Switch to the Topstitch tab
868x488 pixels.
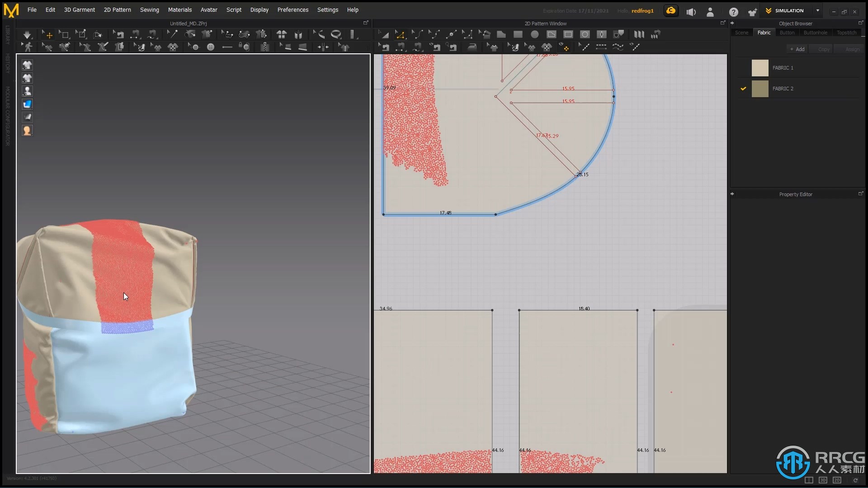click(846, 33)
